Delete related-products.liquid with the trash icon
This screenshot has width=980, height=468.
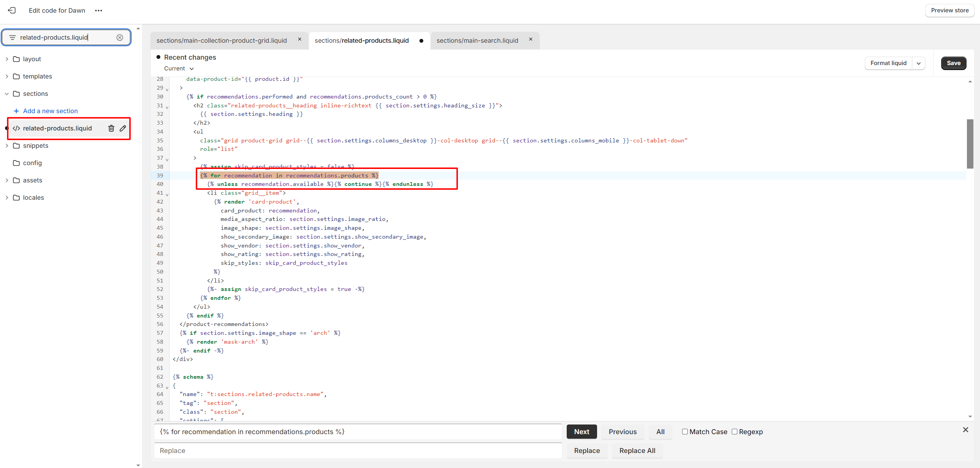(111, 128)
